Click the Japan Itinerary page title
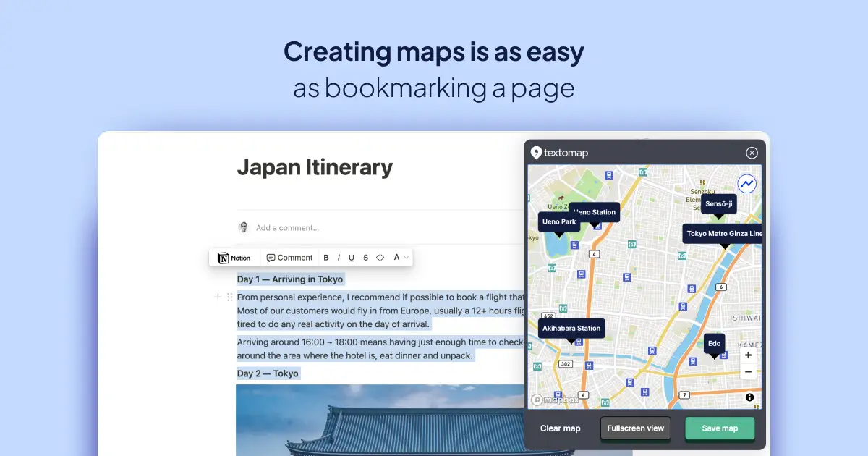Image resolution: width=868 pixels, height=456 pixels. click(315, 167)
